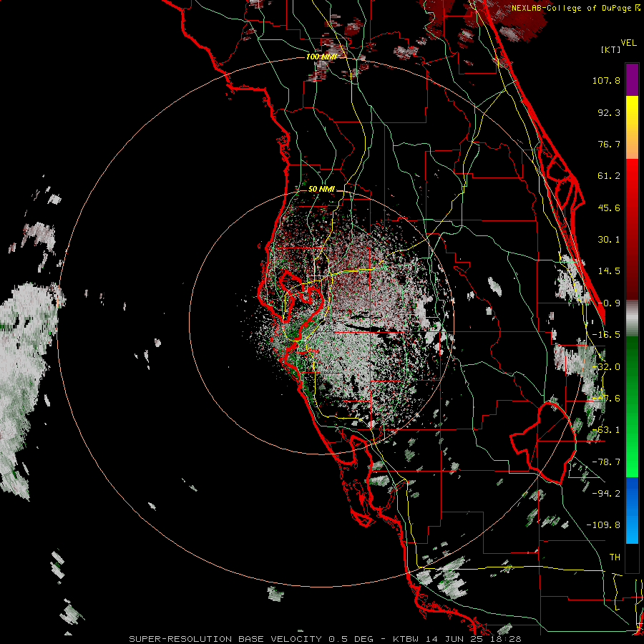644x644 pixels.
Task: Click the 76.7 legend value
Action: (x=609, y=144)
